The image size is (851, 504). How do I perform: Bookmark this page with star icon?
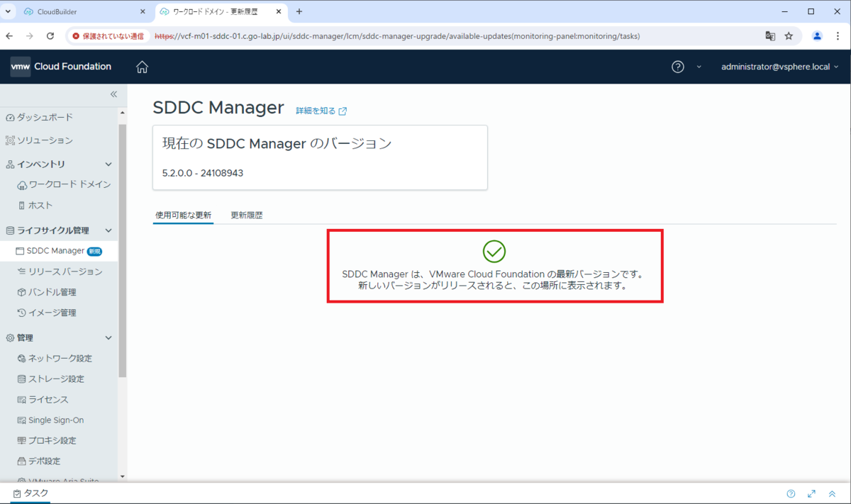click(789, 35)
